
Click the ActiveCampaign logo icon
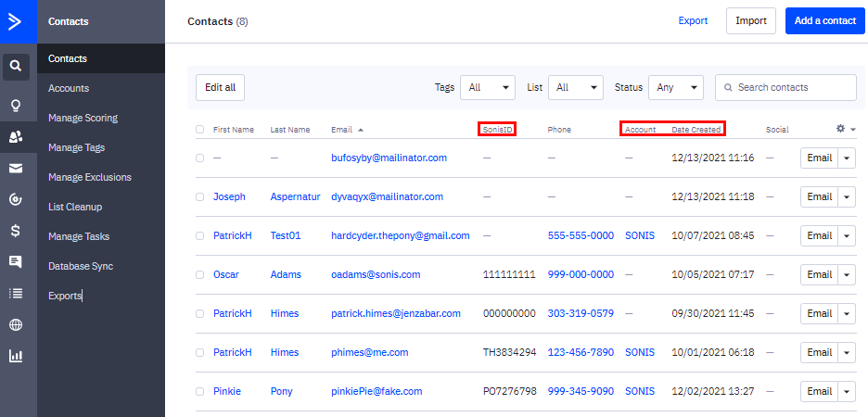coord(15,21)
